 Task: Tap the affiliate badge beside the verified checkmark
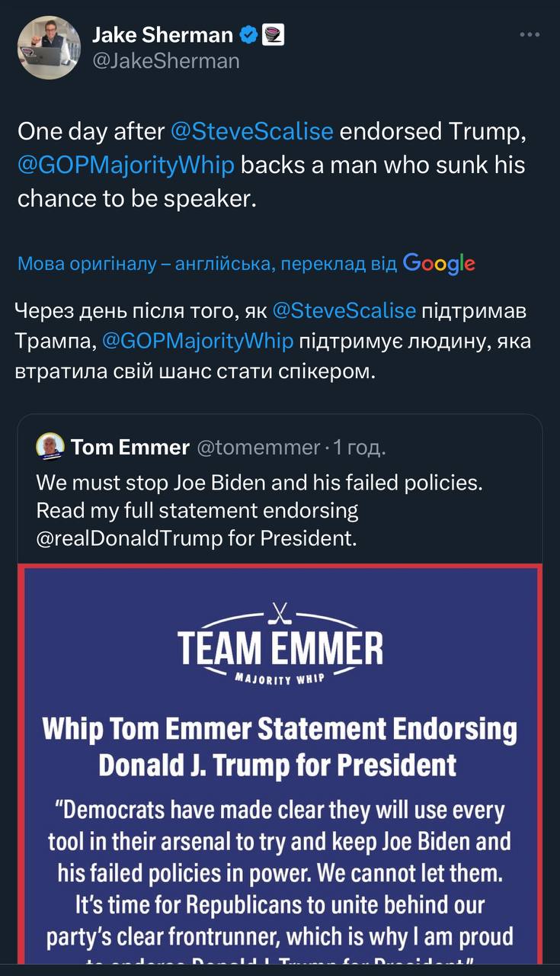click(273, 34)
